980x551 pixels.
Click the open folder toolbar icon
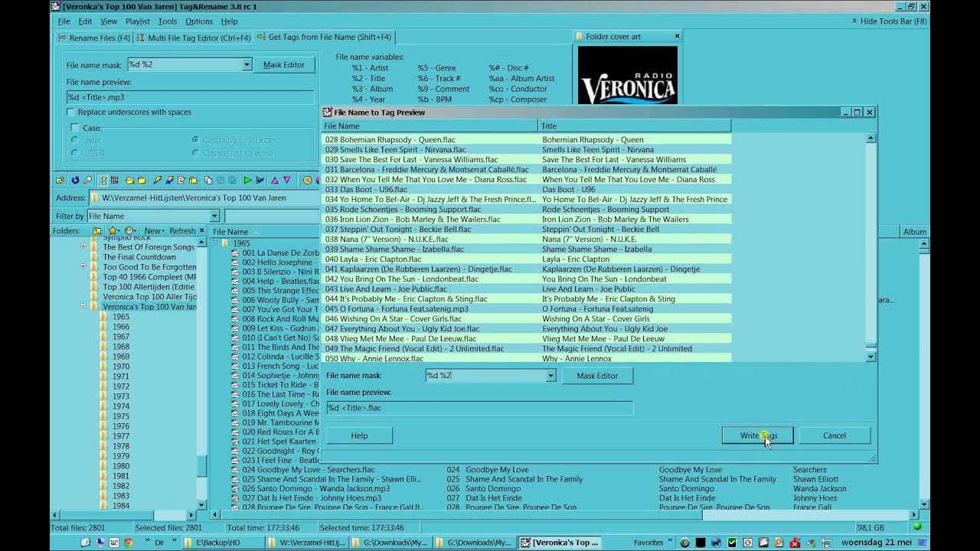pos(60,181)
